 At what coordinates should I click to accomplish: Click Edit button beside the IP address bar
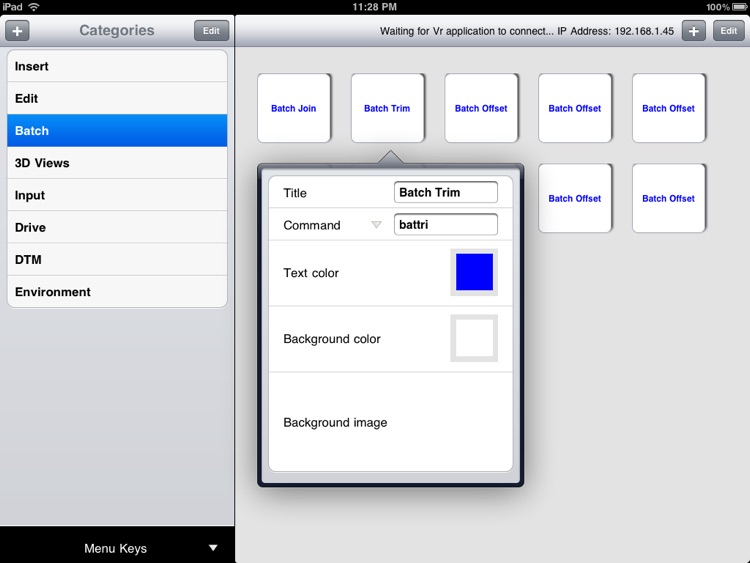pyautogui.click(x=728, y=31)
